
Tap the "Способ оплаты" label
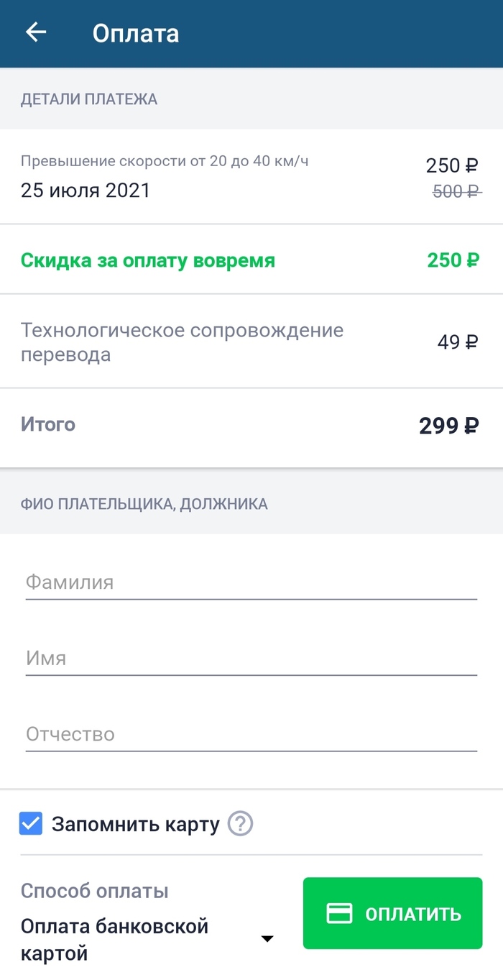94,892
